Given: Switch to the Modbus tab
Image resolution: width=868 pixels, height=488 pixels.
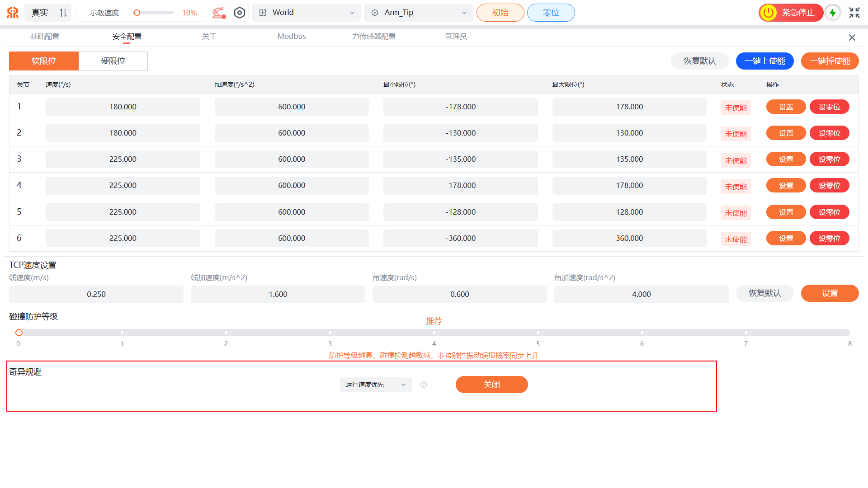Looking at the screenshot, I should pyautogui.click(x=292, y=36).
